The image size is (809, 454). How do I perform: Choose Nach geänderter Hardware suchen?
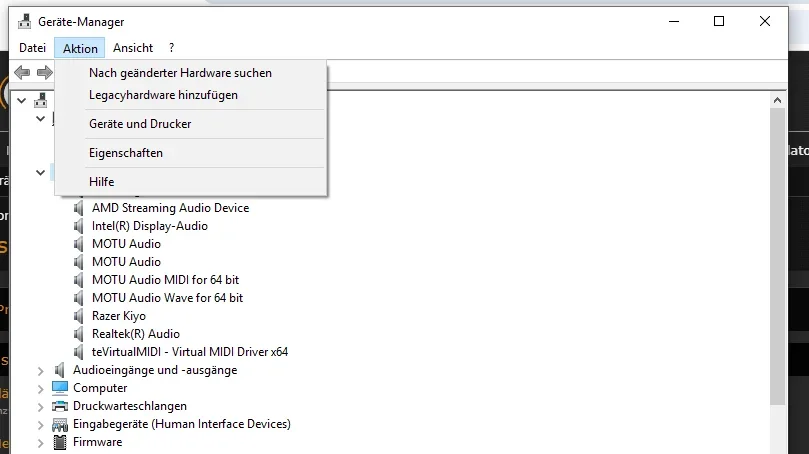click(x=191, y=73)
